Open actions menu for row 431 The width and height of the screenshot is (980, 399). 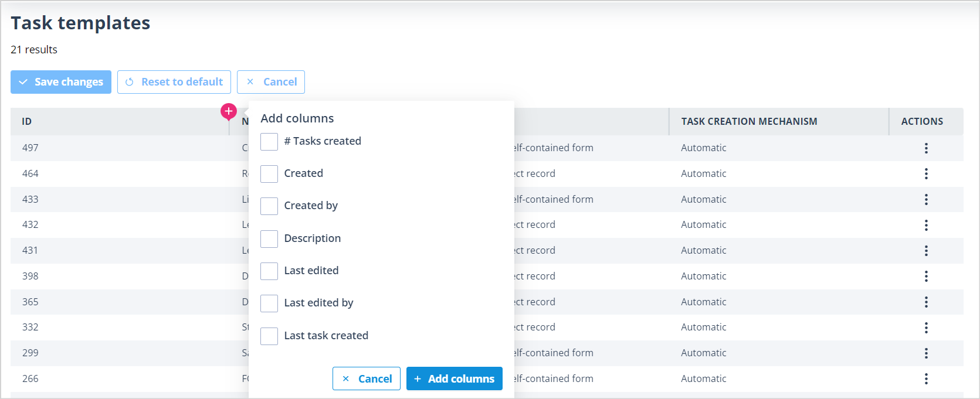926,251
